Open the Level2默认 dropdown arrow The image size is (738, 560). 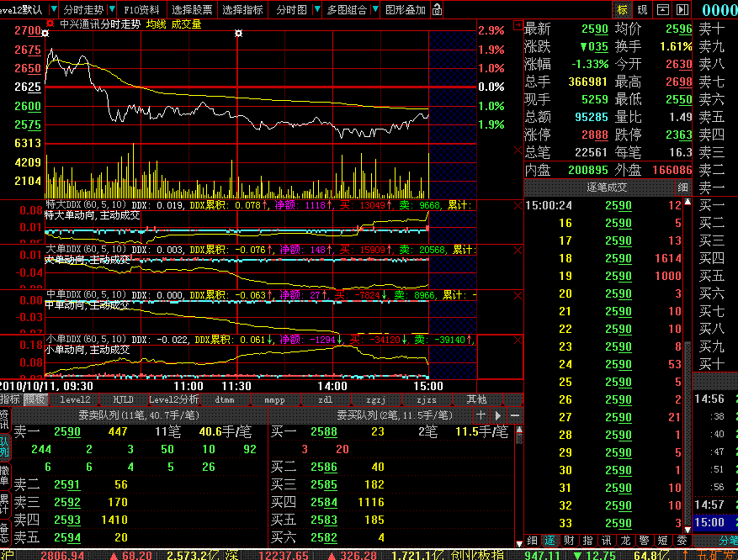pyautogui.click(x=54, y=9)
